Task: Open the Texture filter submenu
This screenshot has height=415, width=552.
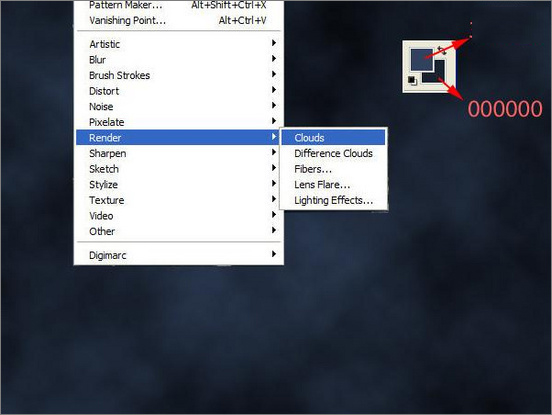Action: [178, 200]
